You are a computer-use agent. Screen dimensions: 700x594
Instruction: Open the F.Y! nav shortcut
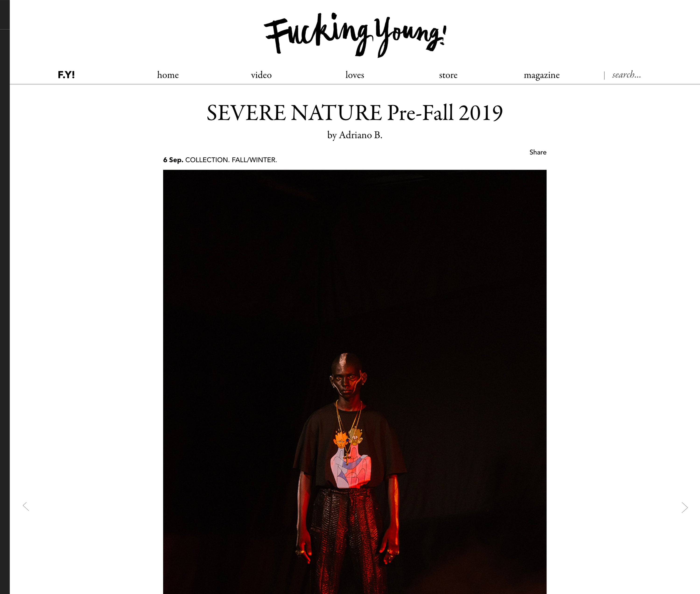66,75
